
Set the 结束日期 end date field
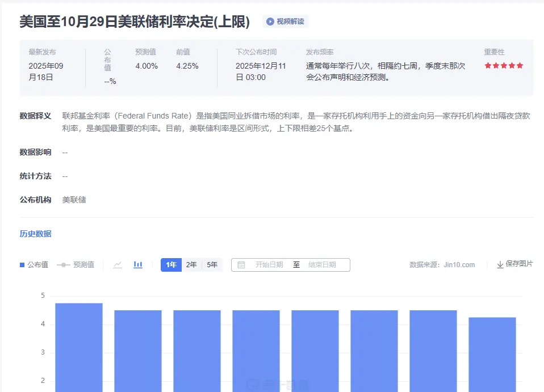click(322, 265)
